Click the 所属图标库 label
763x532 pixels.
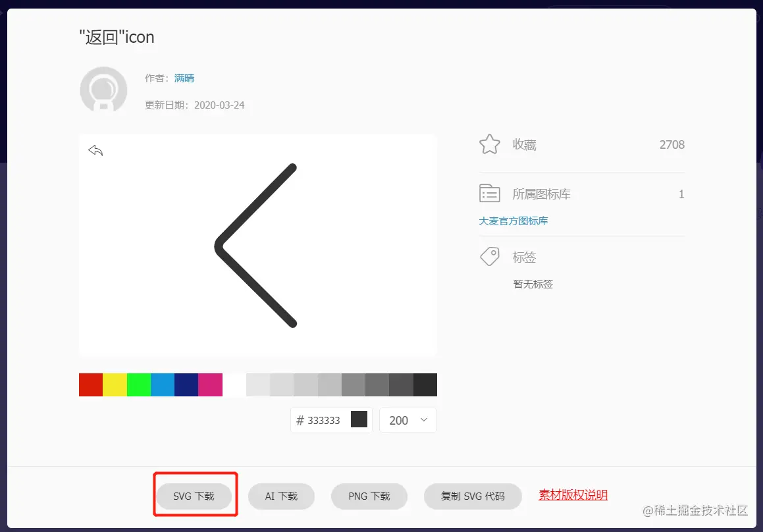click(542, 194)
